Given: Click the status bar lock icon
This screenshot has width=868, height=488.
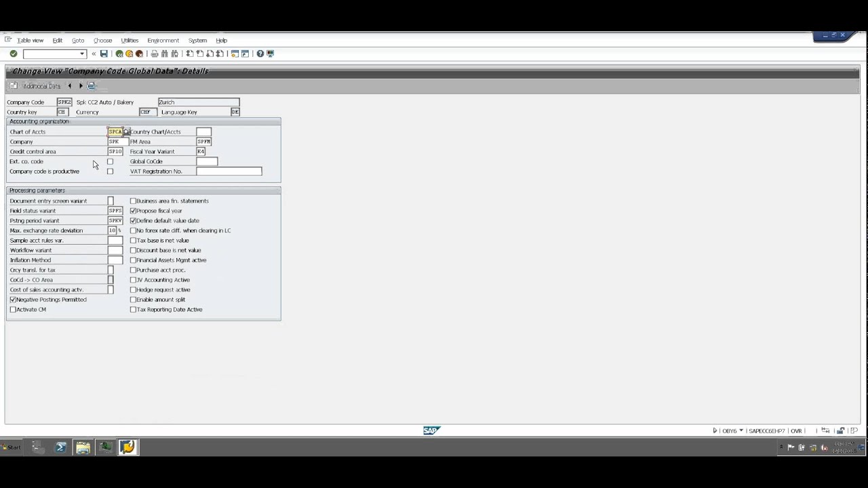Looking at the screenshot, I should [840, 430].
